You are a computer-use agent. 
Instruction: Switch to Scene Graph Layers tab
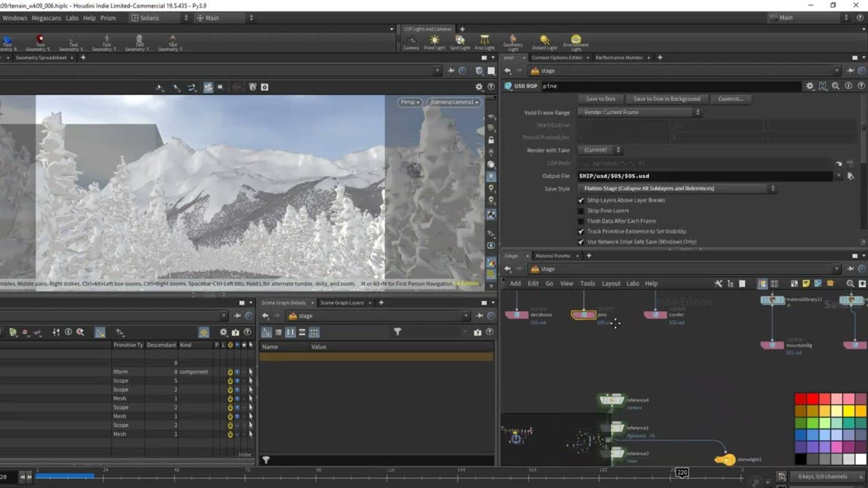342,303
